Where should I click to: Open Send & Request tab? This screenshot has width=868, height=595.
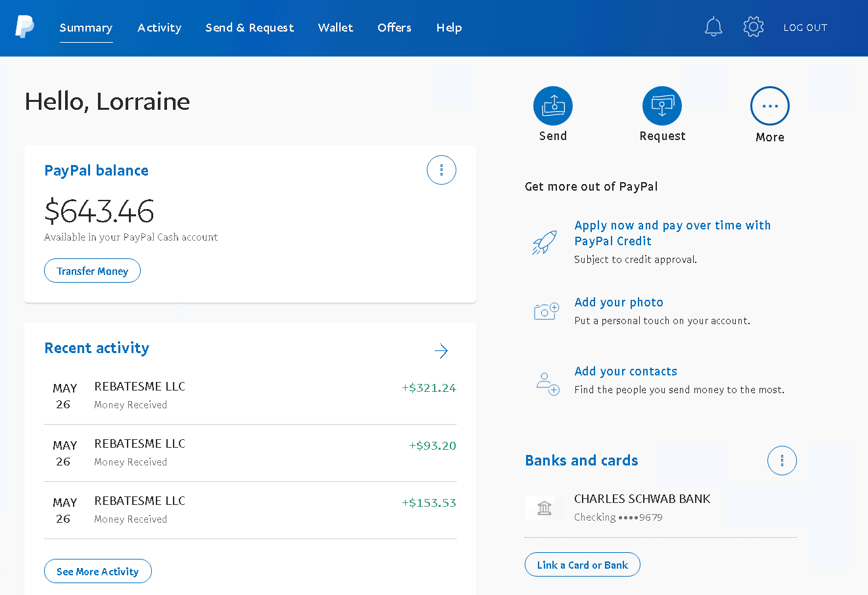pyautogui.click(x=250, y=28)
